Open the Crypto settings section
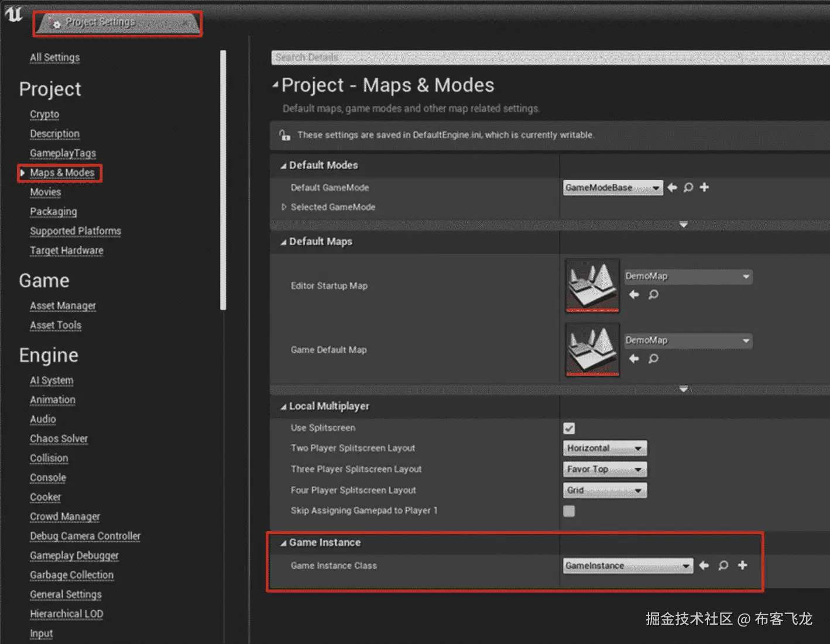Viewport: 830px width, 644px height. click(44, 114)
